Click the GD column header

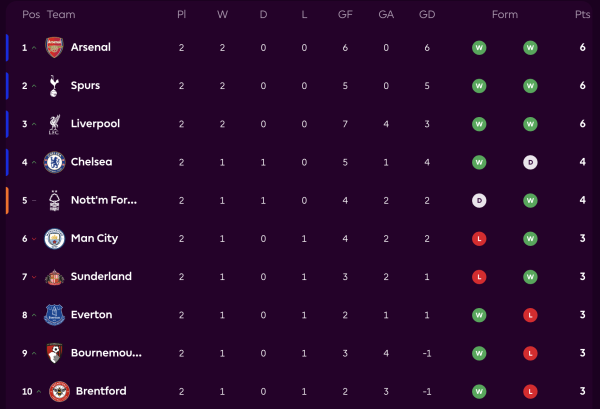tap(427, 15)
